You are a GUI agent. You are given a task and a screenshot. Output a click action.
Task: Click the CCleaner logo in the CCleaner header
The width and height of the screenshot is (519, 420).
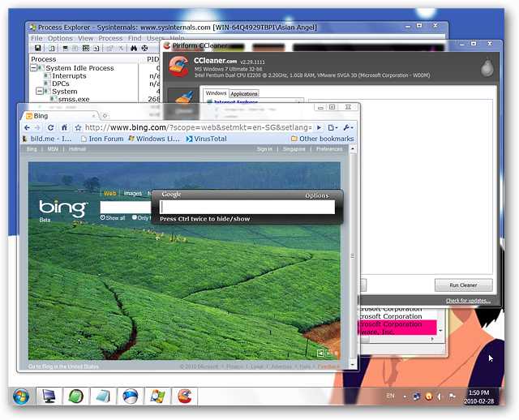click(x=178, y=66)
